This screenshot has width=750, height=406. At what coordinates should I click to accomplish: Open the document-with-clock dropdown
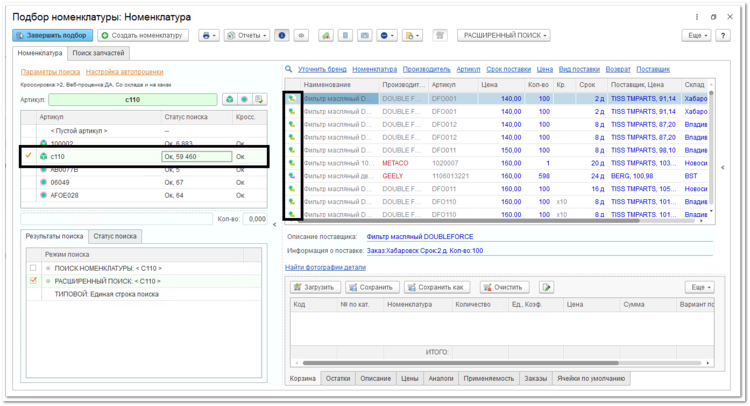pos(412,35)
